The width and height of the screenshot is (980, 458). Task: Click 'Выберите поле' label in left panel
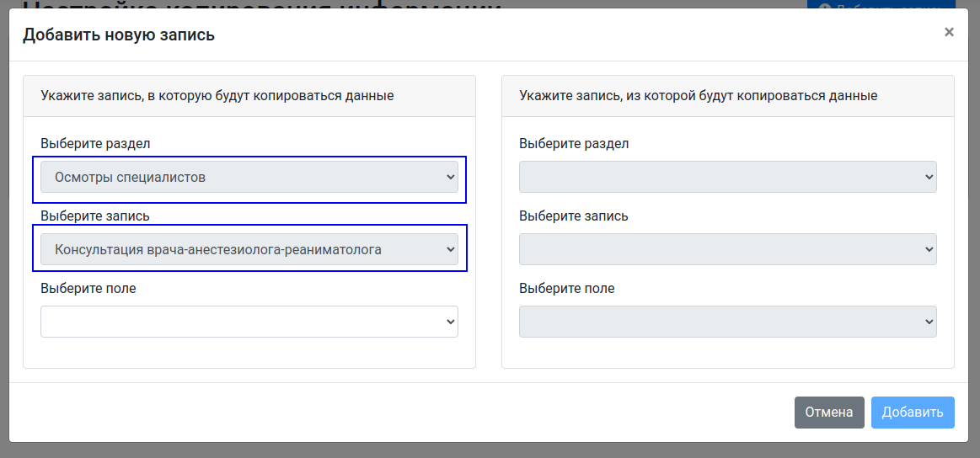pos(88,289)
